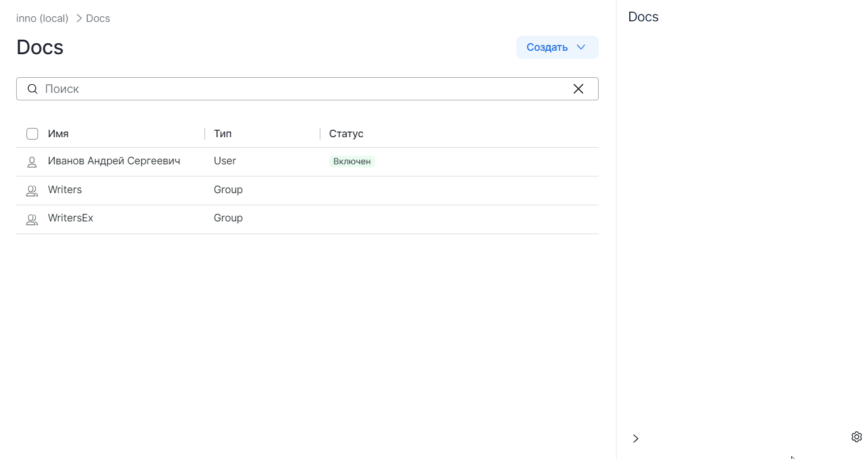Click the group icon next to Writers
Screen dimensions: 868x459
tap(32, 191)
